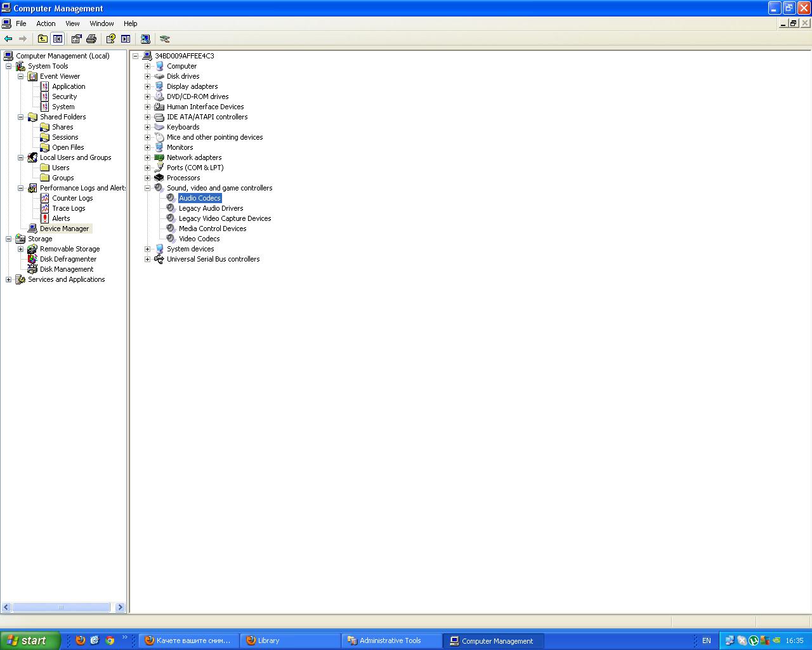
Task: Select Legacy Video Capture Devices item
Action: [x=225, y=218]
